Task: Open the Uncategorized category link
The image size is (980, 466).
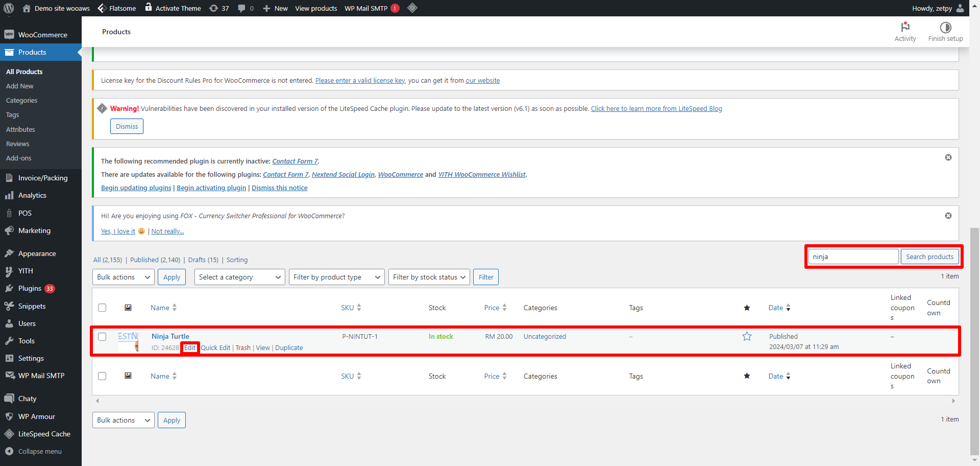Action: pyautogui.click(x=545, y=336)
